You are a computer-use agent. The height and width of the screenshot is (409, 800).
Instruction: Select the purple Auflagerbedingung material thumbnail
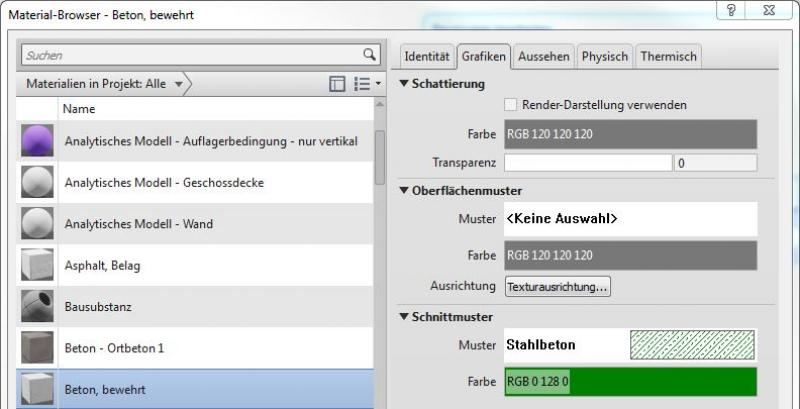coord(37,141)
